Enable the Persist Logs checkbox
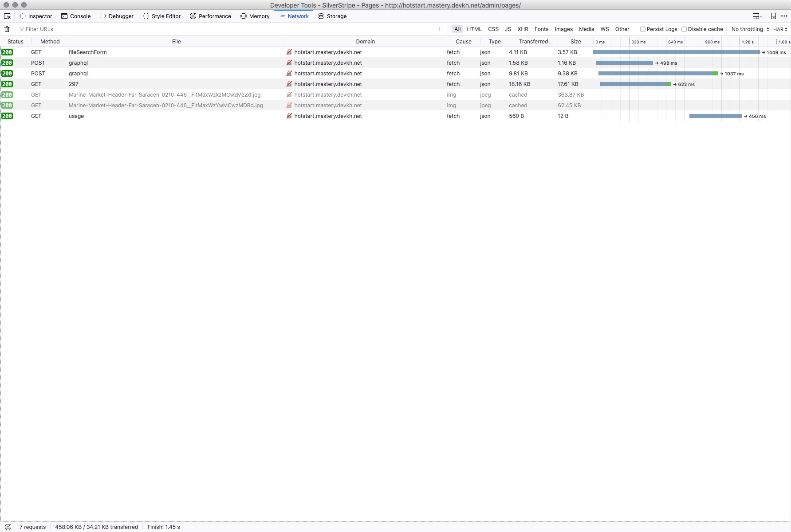Viewport: 791px width, 532px height. point(642,29)
